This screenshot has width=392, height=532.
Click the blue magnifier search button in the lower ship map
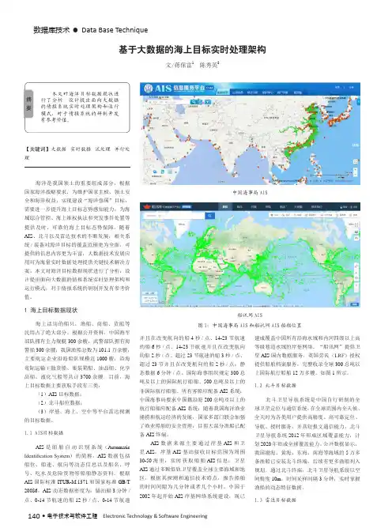pyautogui.click(x=209, y=216)
